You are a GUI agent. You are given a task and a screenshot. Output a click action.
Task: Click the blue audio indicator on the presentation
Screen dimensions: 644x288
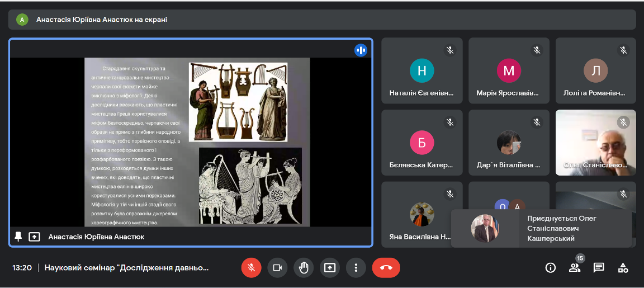pyautogui.click(x=361, y=50)
